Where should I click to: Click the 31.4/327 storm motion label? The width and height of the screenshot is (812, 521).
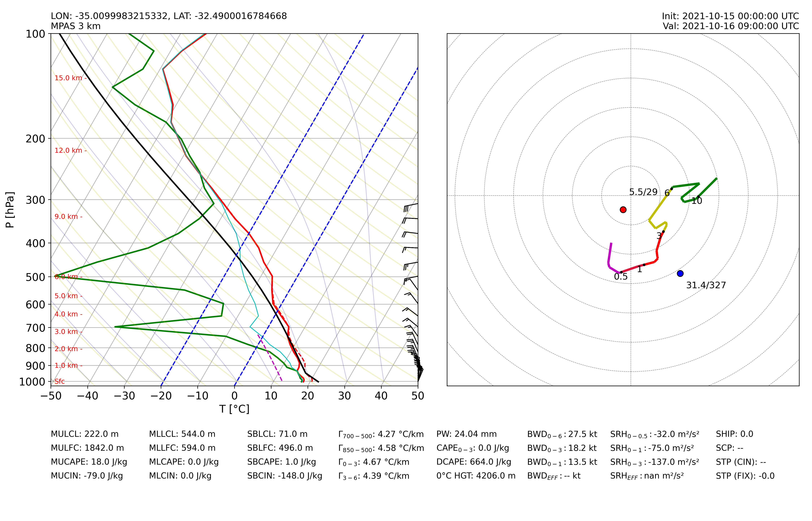pyautogui.click(x=706, y=285)
